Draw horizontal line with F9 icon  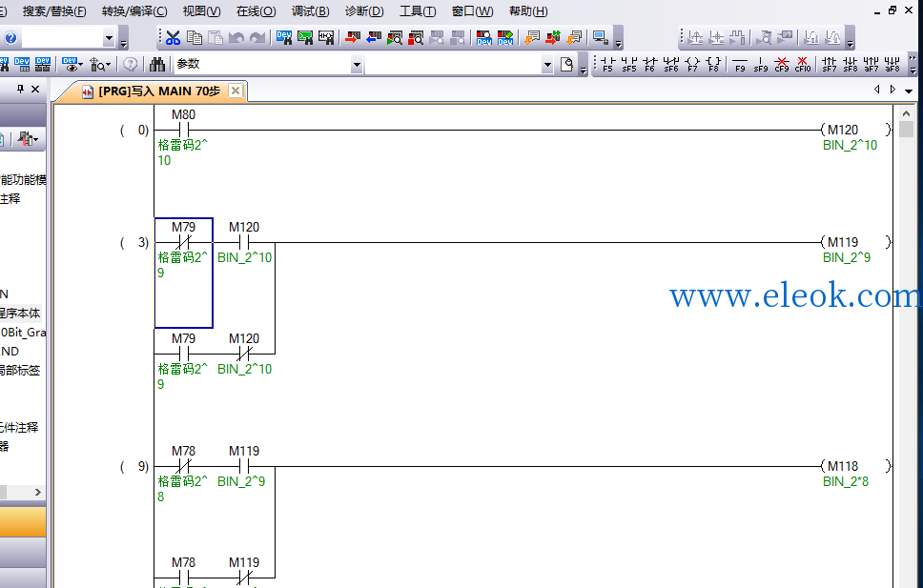click(740, 64)
